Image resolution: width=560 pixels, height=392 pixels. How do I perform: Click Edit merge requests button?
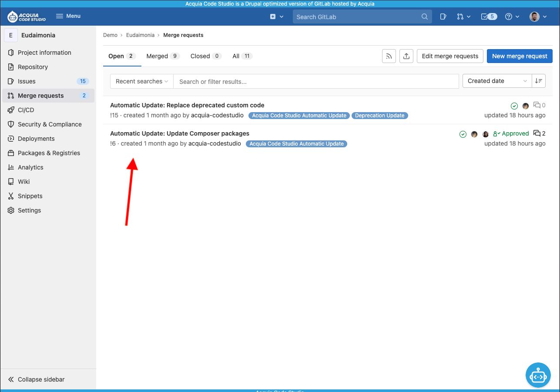pos(450,56)
